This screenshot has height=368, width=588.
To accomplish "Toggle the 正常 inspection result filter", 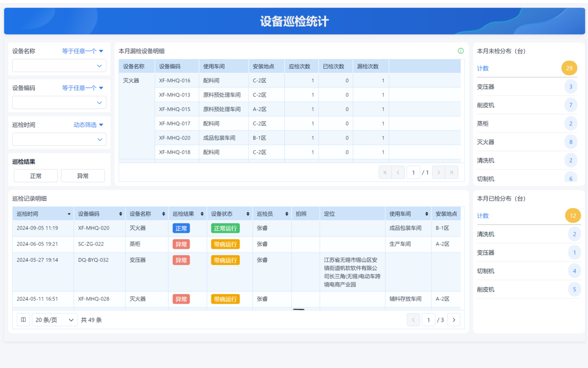I will pos(36,176).
